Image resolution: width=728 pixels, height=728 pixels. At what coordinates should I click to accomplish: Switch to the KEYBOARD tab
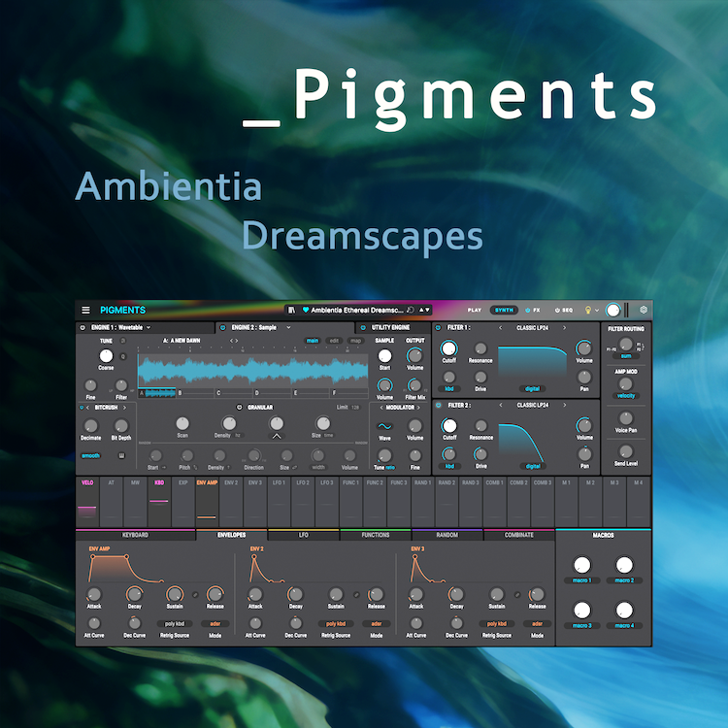click(135, 535)
